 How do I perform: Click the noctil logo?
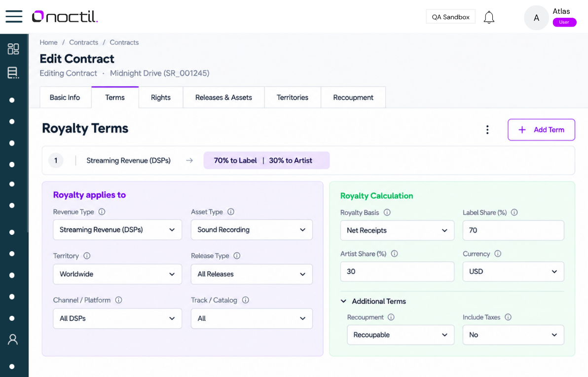pyautogui.click(x=65, y=16)
